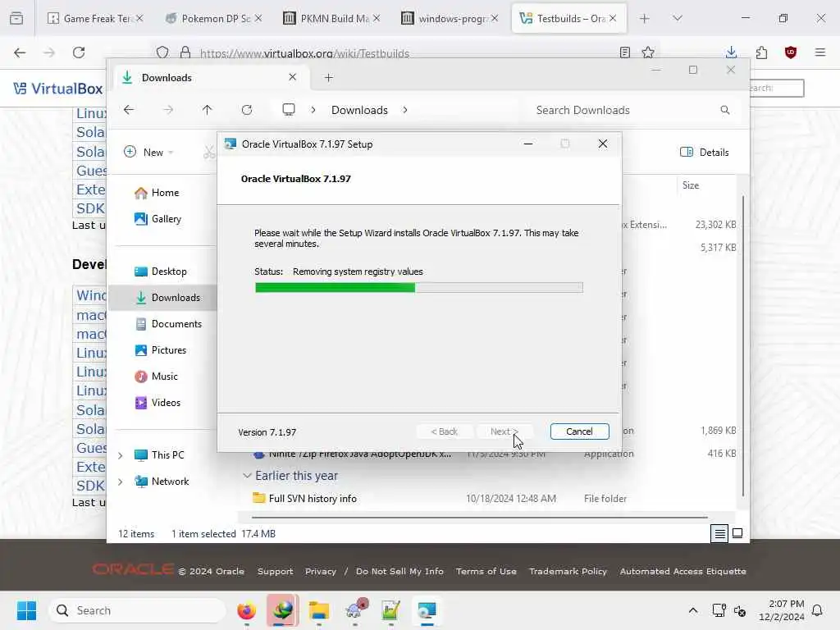Image resolution: width=840 pixels, height=630 pixels.
Task: Switch to Game Freak browser tab
Action: tap(95, 18)
